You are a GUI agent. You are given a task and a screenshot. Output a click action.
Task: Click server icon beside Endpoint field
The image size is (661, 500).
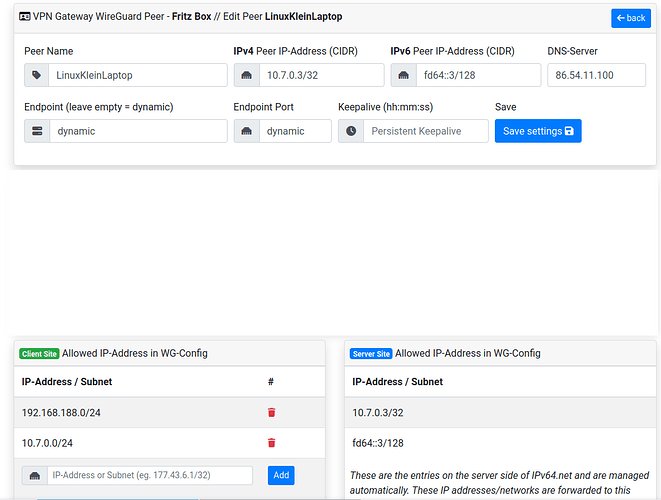(37, 131)
